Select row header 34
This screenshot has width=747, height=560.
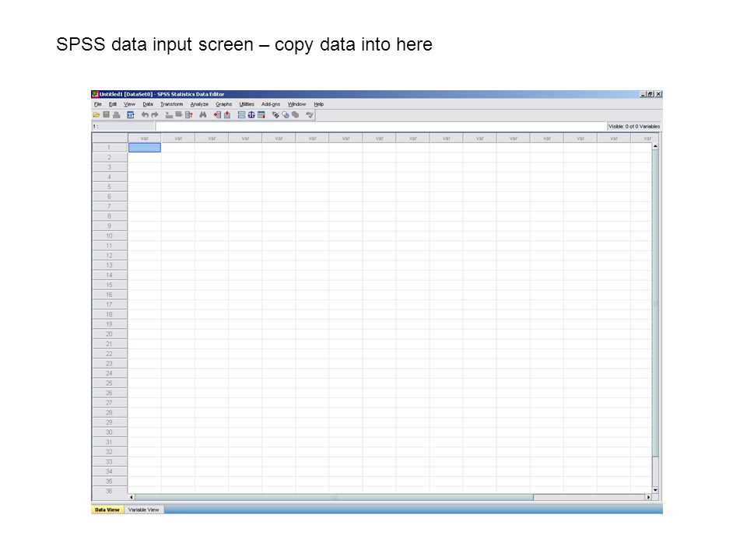pos(109,471)
